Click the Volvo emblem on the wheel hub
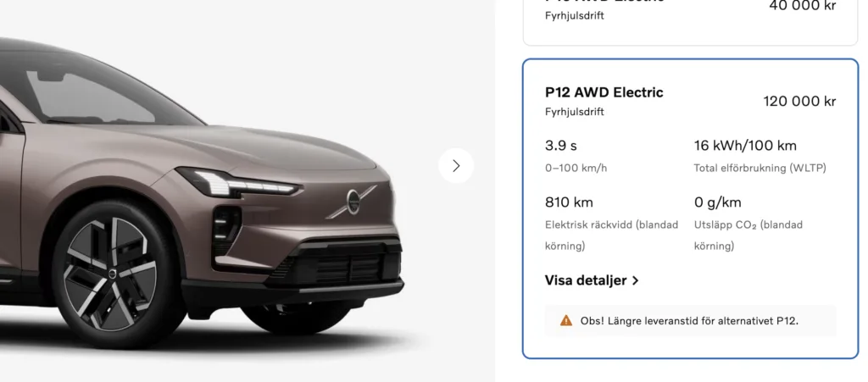 coord(111,274)
